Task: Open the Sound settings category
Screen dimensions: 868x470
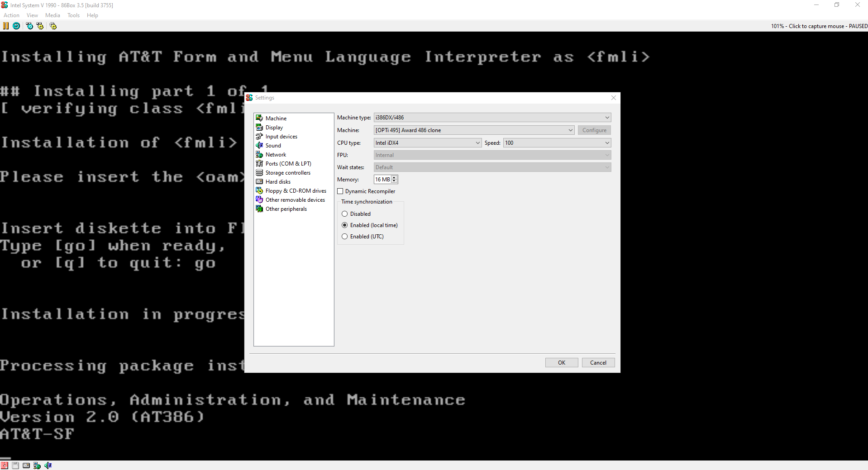Action: [x=273, y=146]
